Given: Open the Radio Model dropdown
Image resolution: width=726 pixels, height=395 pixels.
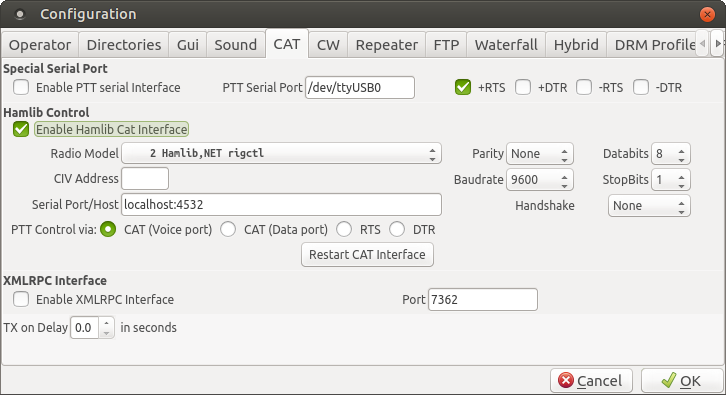Looking at the screenshot, I should [x=282, y=153].
